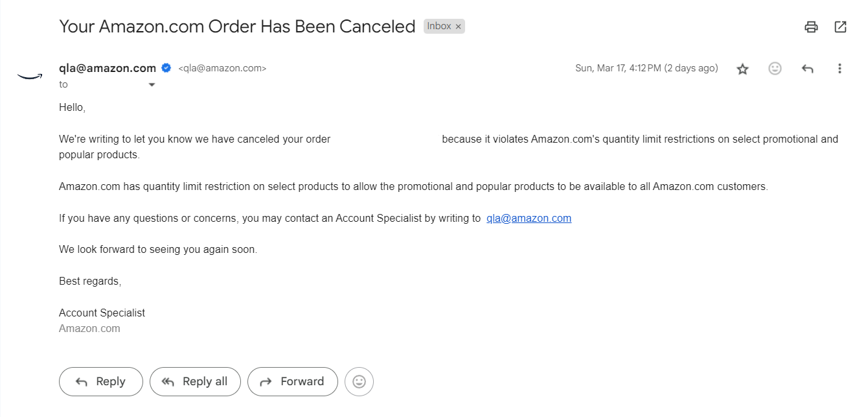Click the email timestamp Sun, Mar 17
Screen dimensions: 868x417
646,68
